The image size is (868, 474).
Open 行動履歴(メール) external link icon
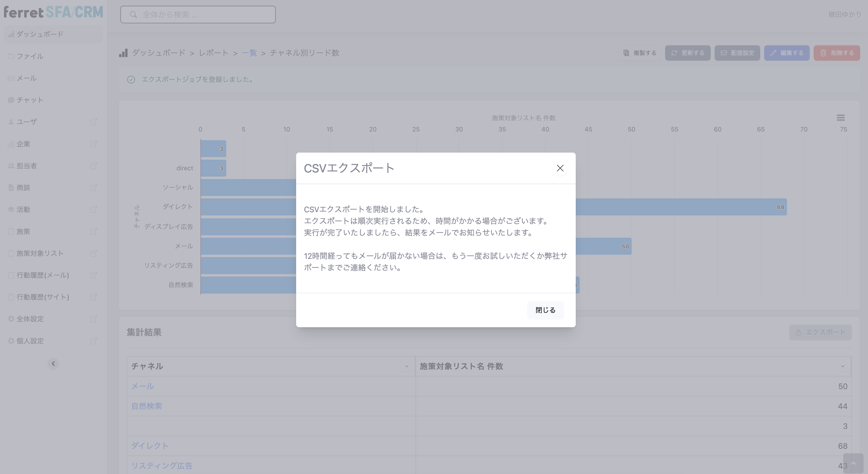(93, 275)
